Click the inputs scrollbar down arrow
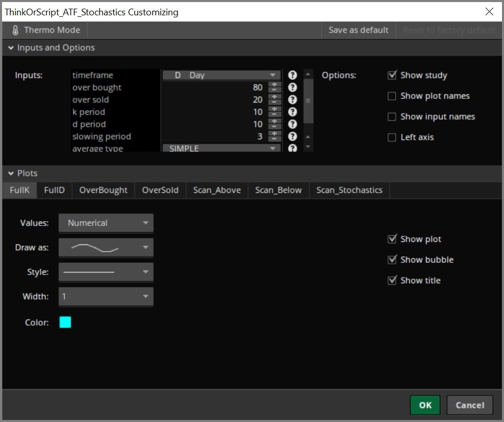This screenshot has width=504, height=422. (x=308, y=147)
